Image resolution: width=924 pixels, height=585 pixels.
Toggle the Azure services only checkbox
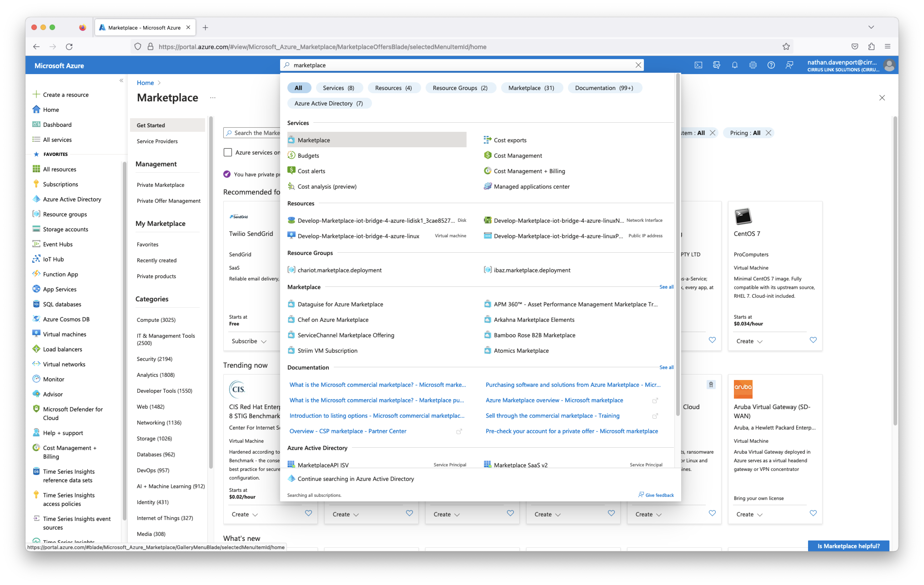228,152
